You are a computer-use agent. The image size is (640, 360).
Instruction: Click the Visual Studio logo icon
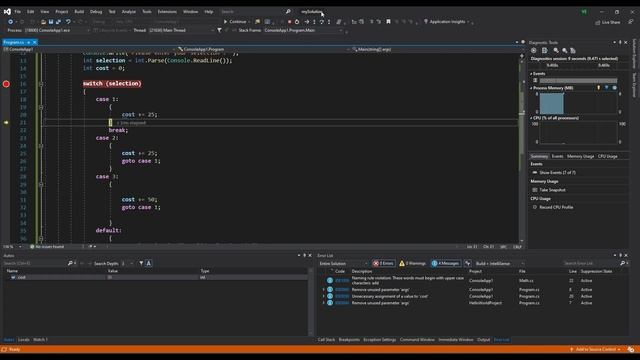pyautogui.click(x=7, y=11)
